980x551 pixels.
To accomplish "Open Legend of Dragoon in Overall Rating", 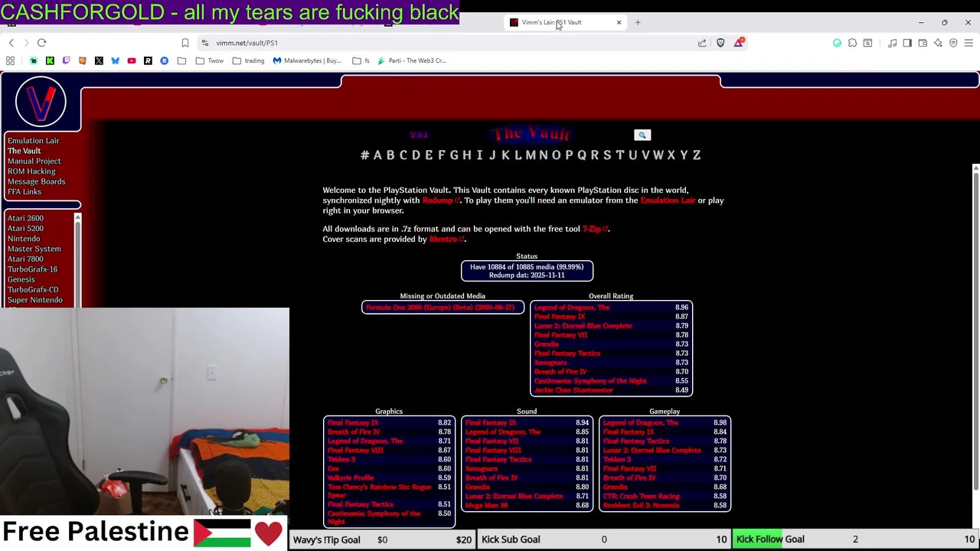I will click(572, 308).
